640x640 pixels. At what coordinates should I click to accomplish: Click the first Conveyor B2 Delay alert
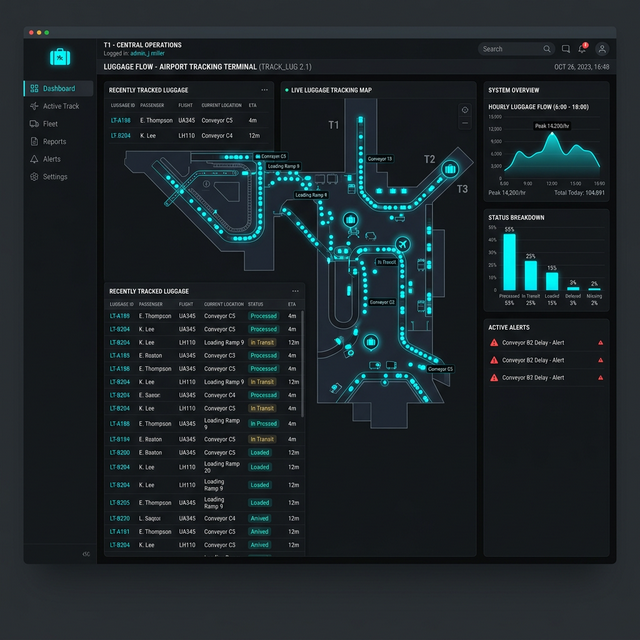[533, 343]
